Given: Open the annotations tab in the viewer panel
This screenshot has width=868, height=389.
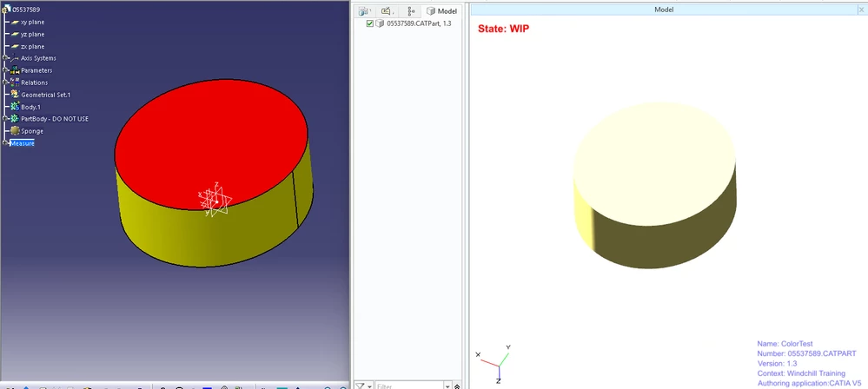Looking at the screenshot, I should coord(388,11).
